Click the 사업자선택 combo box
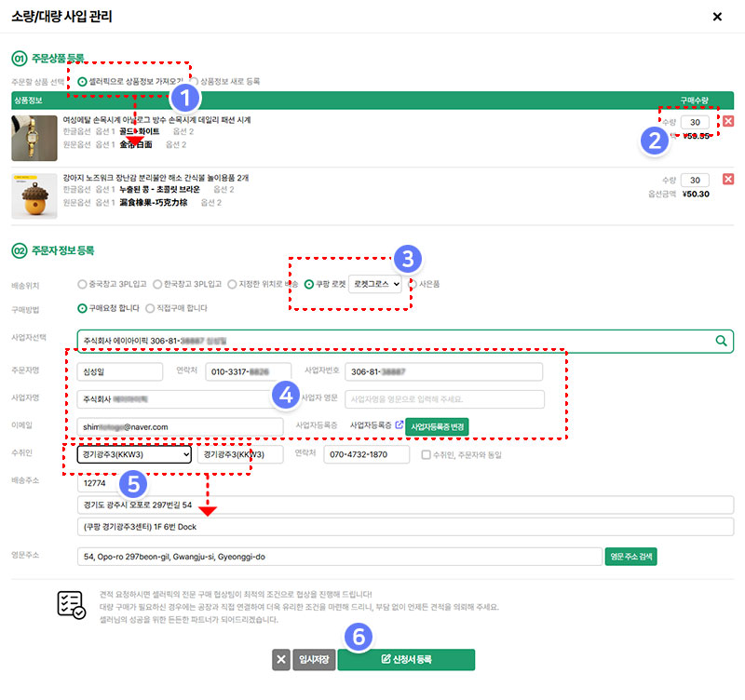The width and height of the screenshot is (745, 700). pyautogui.click(x=391, y=341)
